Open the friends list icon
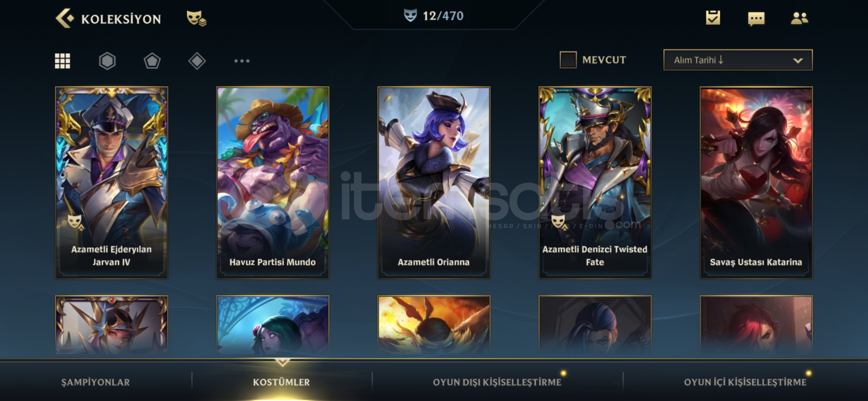 click(x=799, y=18)
